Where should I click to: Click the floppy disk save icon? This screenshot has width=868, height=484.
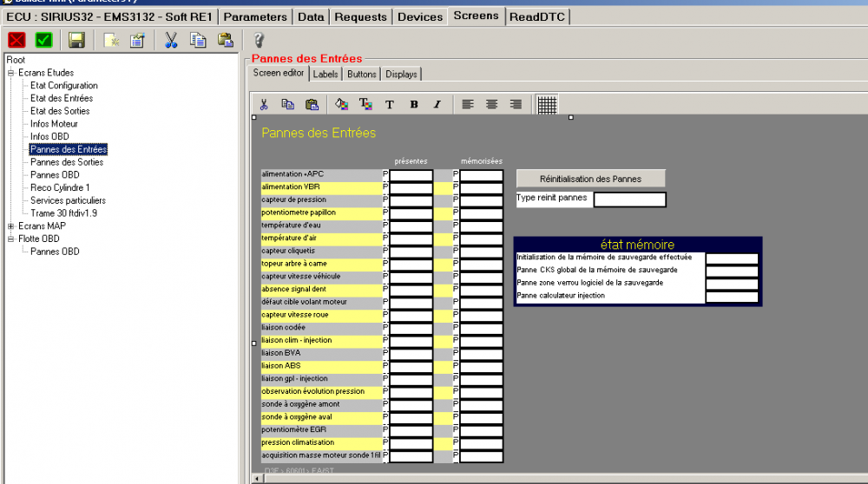[76, 40]
